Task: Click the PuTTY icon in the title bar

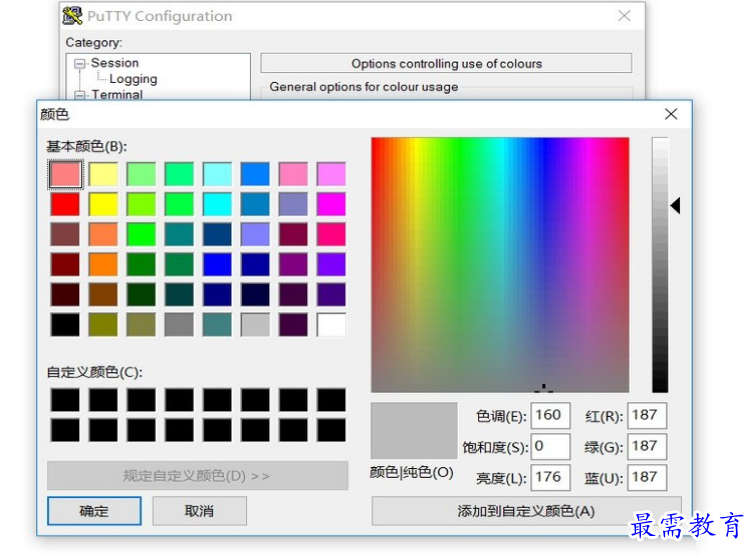Action: tap(72, 16)
